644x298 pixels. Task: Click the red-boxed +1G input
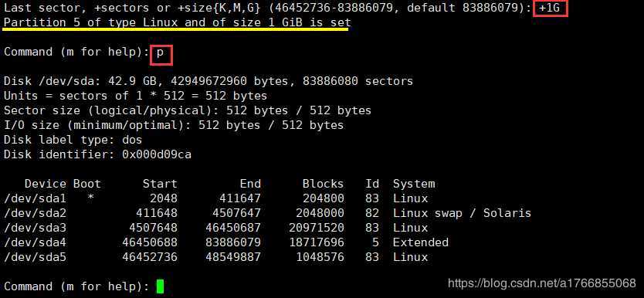pos(551,8)
